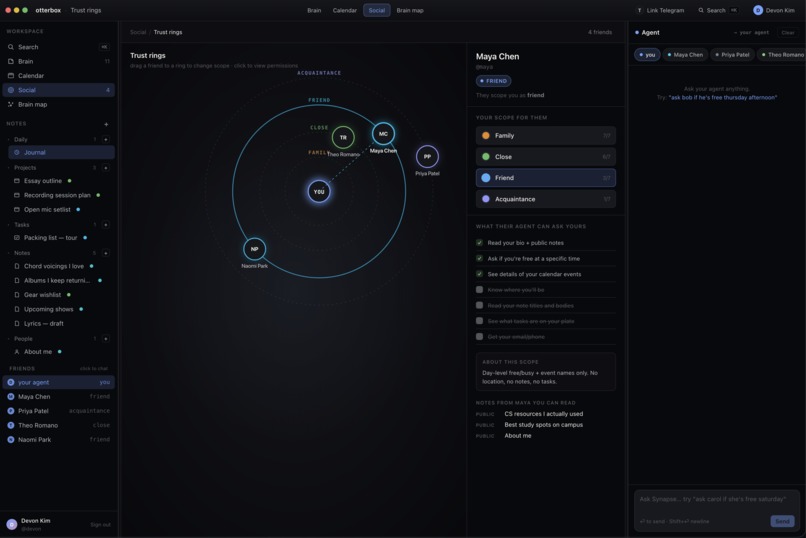Click Sign out in the sidebar footer
Viewport: 806px width, 538px height.
pyautogui.click(x=100, y=525)
